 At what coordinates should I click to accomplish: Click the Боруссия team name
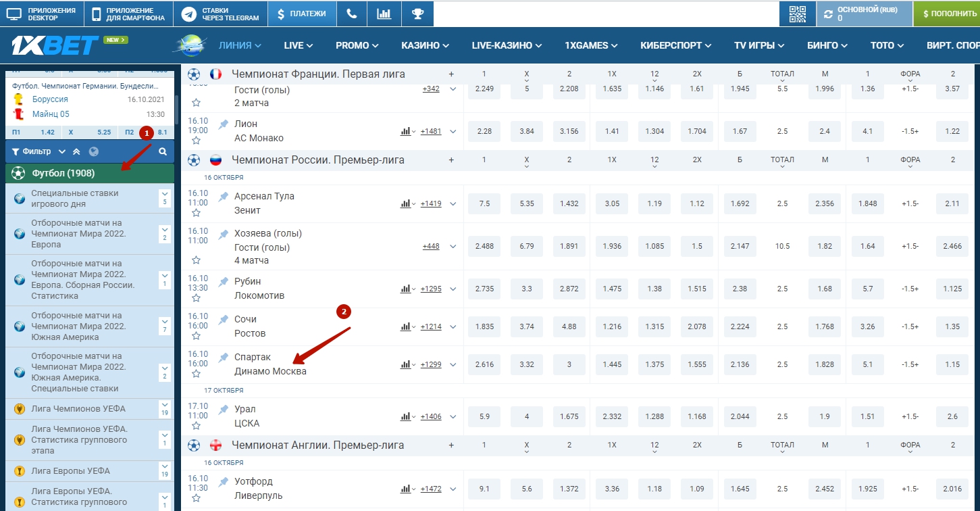pyautogui.click(x=50, y=99)
